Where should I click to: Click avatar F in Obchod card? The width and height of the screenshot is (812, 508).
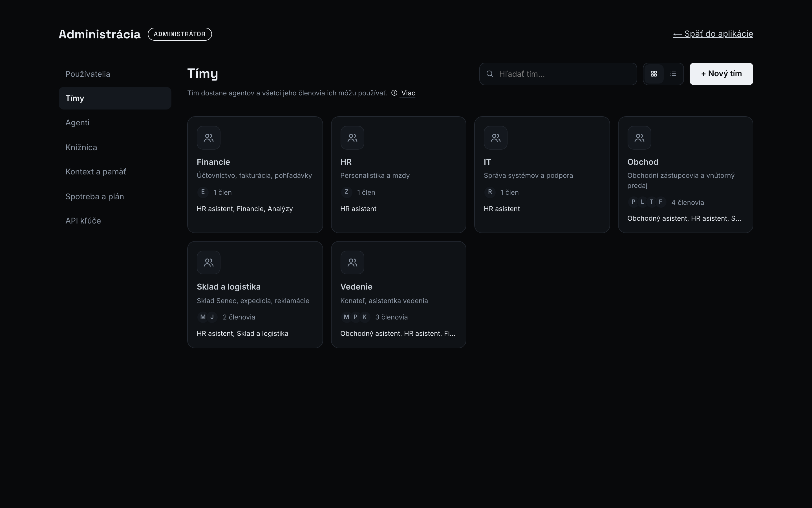(x=660, y=202)
